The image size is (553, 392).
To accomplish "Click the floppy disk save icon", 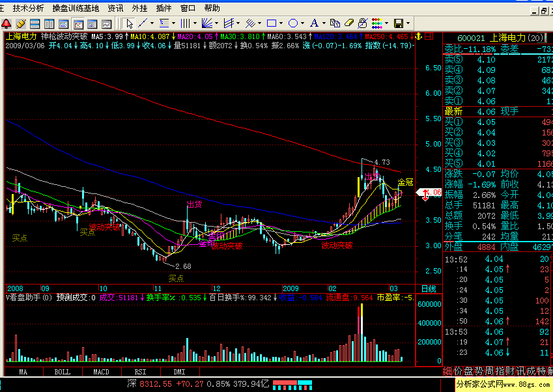I will point(399,23).
